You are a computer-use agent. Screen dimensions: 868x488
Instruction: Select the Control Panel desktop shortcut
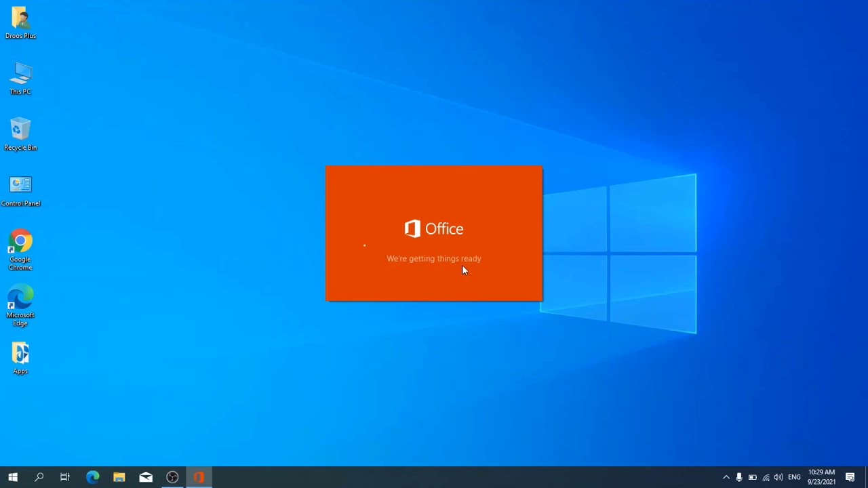coord(20,190)
